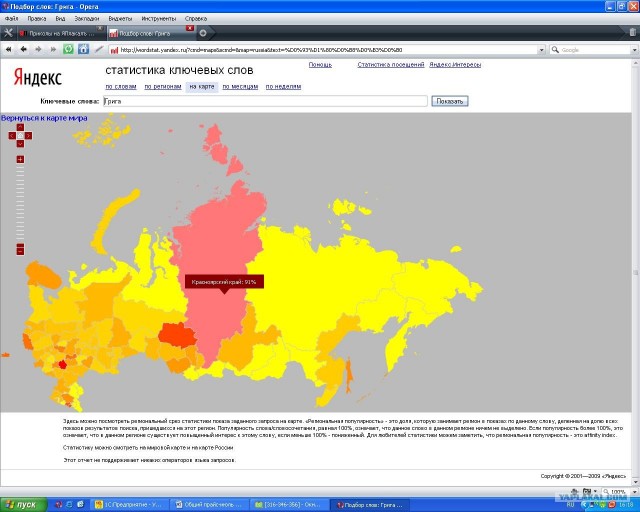Viewport: 640px width, 512px height.
Task: Open the Opera panels wrench icon
Action: (8, 33)
